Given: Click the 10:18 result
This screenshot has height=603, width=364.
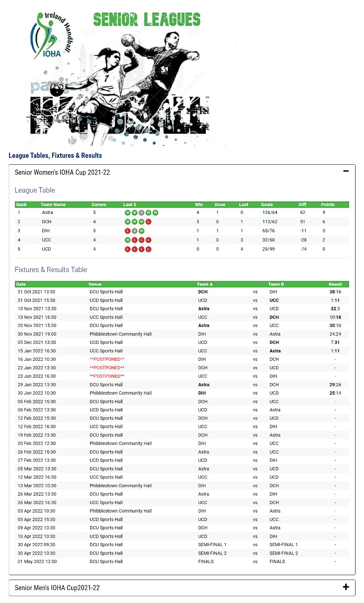Looking at the screenshot, I should [335, 317].
